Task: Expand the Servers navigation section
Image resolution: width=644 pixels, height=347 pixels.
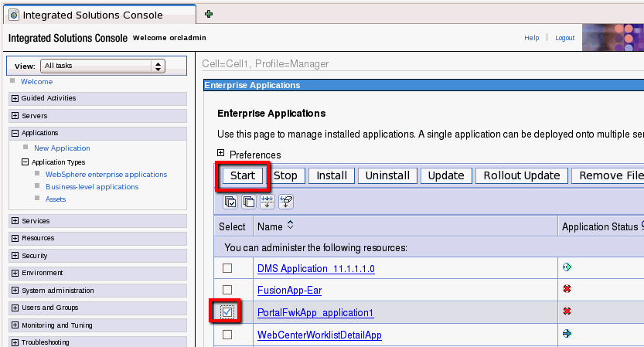Action: pyautogui.click(x=15, y=116)
